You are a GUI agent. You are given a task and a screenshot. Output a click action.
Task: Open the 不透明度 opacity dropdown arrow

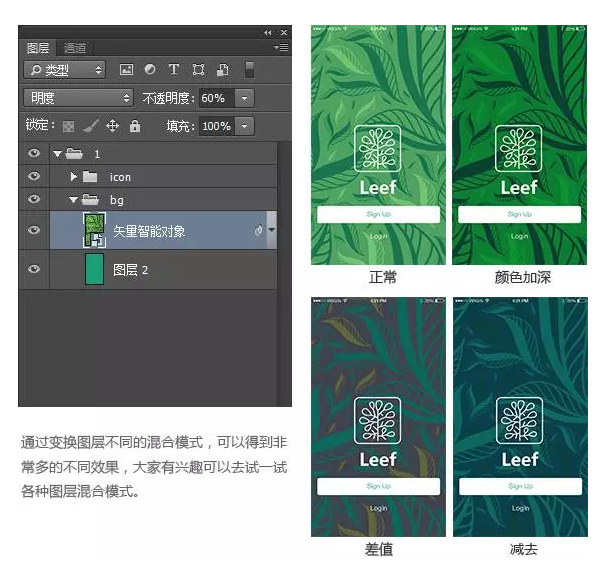[x=245, y=98]
